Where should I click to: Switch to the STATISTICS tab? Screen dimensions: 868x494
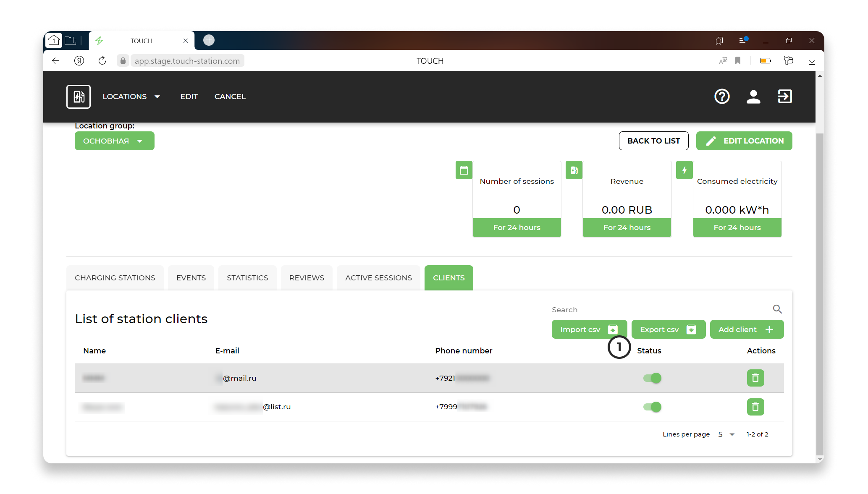coord(247,278)
